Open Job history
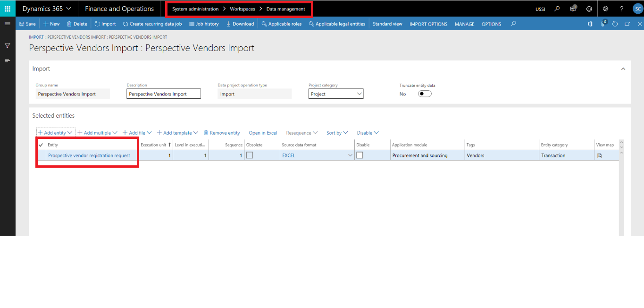The height and width of the screenshot is (308, 644). point(203,24)
